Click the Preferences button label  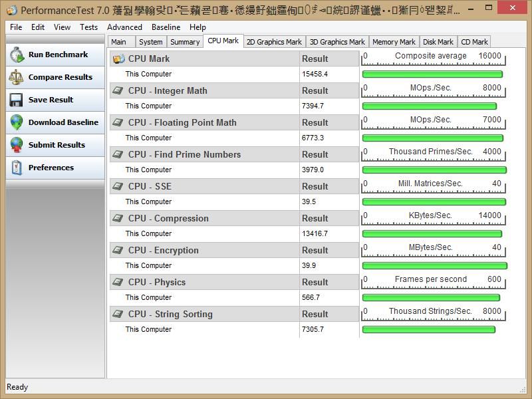[x=51, y=168]
